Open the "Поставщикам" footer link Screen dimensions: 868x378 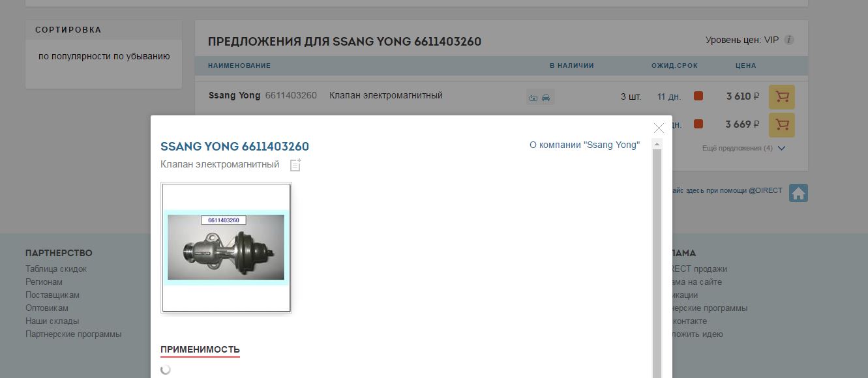[x=52, y=295]
